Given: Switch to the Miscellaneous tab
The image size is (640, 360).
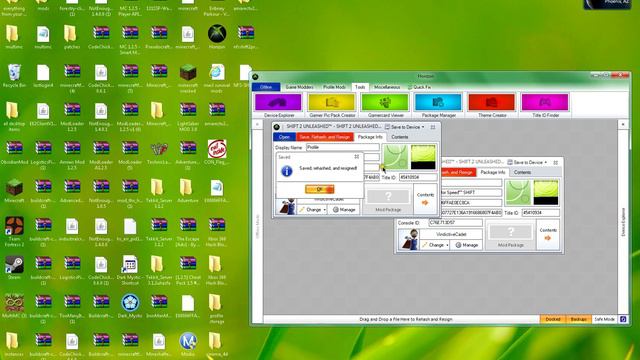Looking at the screenshot, I should point(387,87).
